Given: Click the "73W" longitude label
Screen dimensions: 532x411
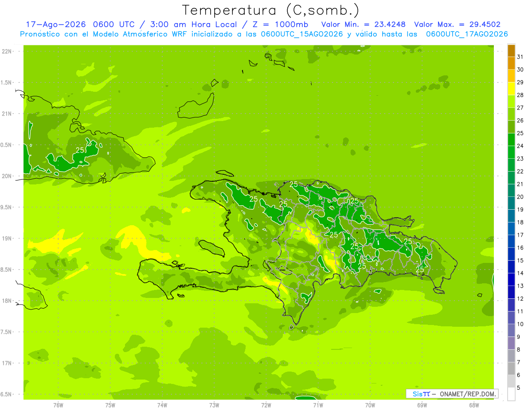Looking at the screenshot, I should pyautogui.click(x=214, y=405).
